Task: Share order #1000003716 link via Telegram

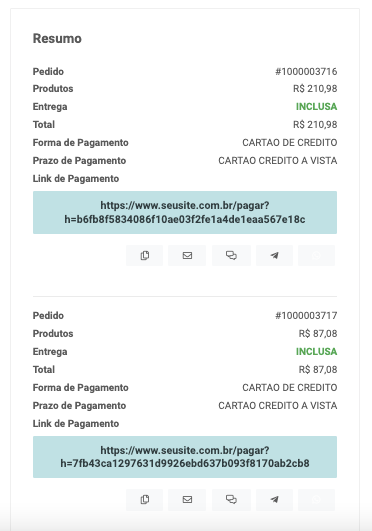Action: (x=274, y=255)
